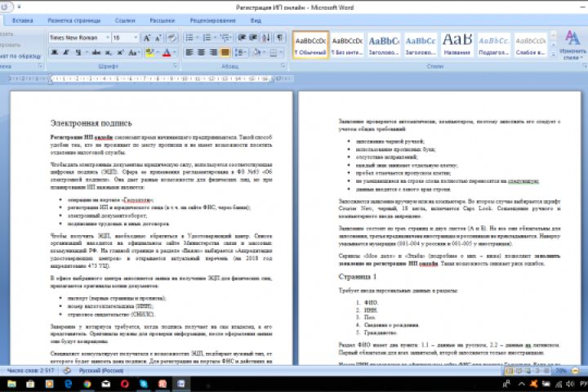
Task: Open the font color dropdown arrow
Action: point(175,52)
